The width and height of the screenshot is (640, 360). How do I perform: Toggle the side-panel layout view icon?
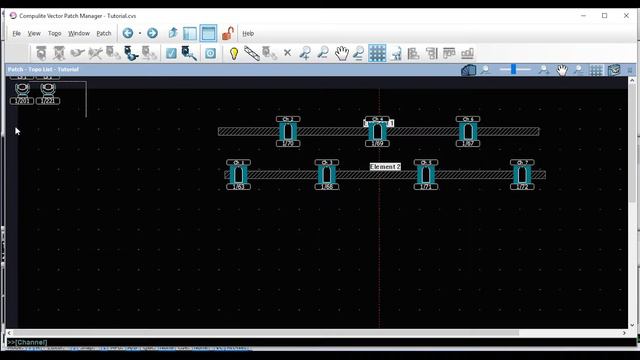190,33
